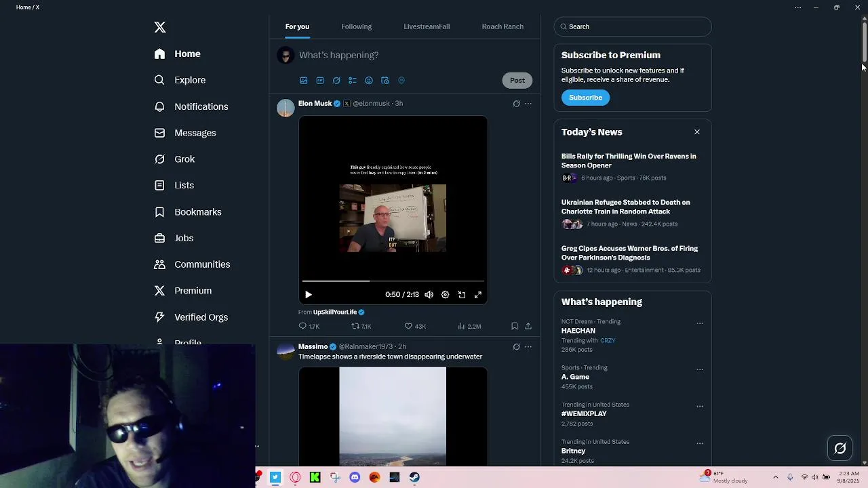Open more options on Elon Musk post
The width and height of the screenshot is (868, 488).
(x=528, y=104)
